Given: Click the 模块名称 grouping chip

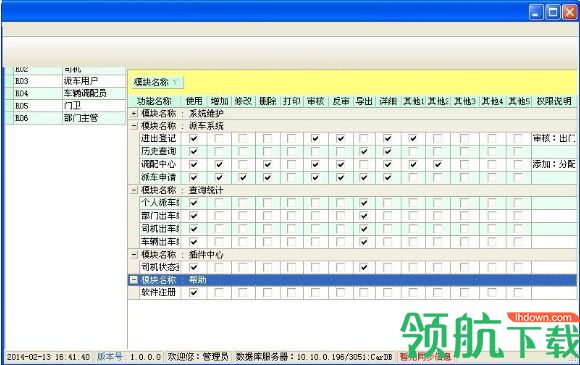Looking at the screenshot, I should pos(157,82).
